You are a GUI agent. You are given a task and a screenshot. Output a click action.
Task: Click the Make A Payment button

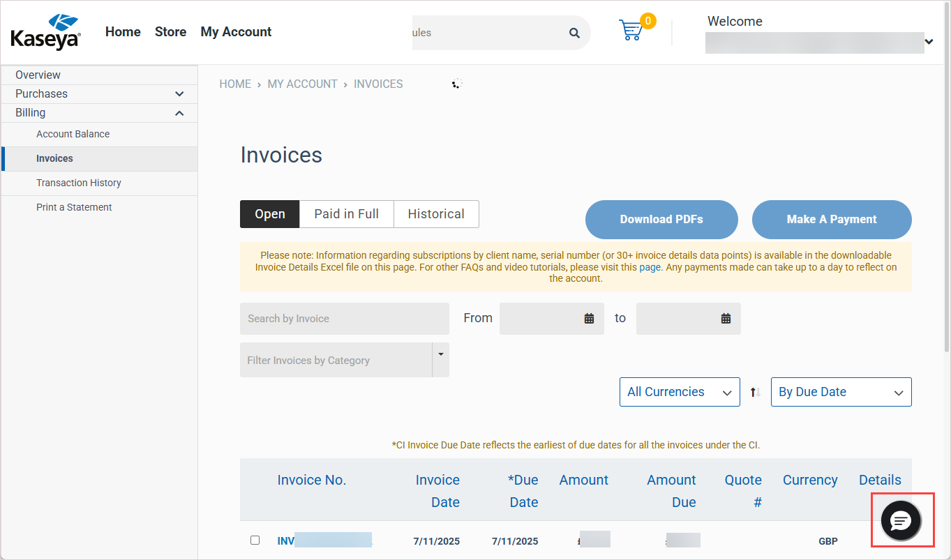click(831, 220)
